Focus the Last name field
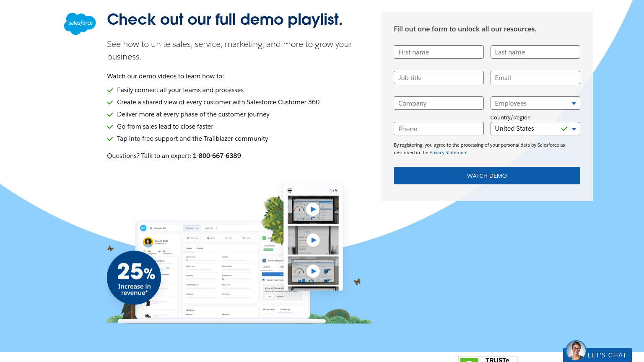The width and height of the screenshot is (644, 362). 535,52
